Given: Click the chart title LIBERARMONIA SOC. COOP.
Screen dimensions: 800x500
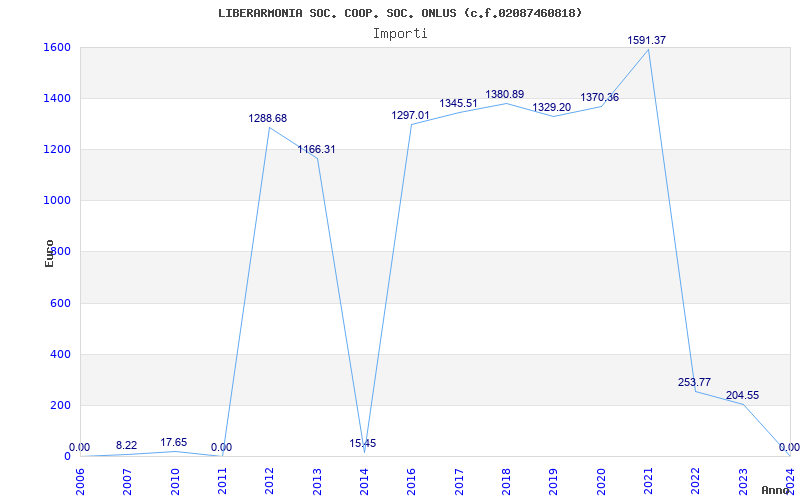Looking at the screenshot, I should pyautogui.click(x=400, y=13).
